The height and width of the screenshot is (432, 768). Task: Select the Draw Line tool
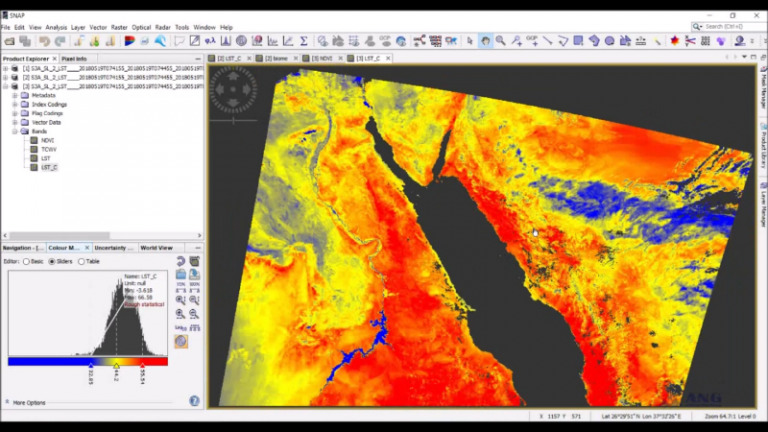pyautogui.click(x=548, y=41)
